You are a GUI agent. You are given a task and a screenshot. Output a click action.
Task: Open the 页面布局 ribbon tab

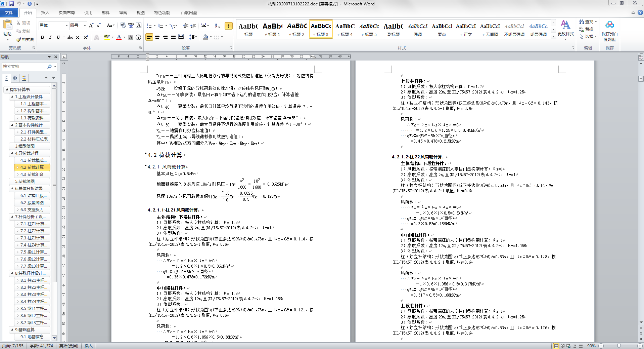66,13
